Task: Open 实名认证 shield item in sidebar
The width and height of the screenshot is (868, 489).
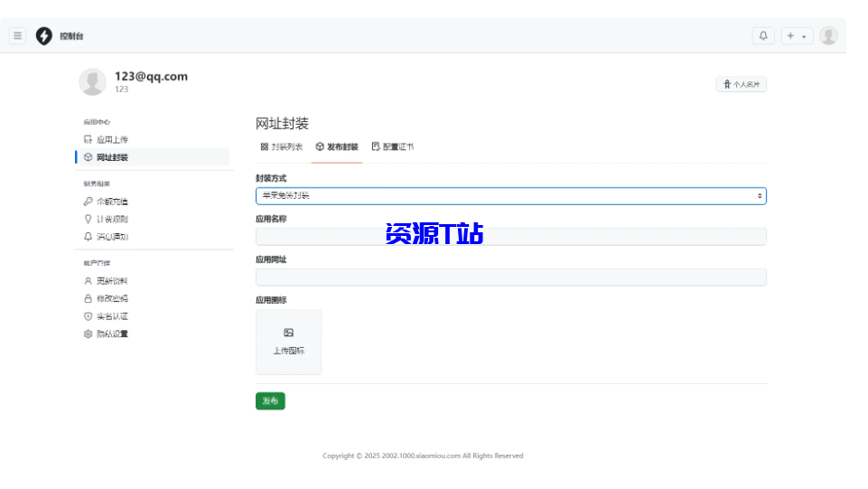Action: click(x=154, y=316)
